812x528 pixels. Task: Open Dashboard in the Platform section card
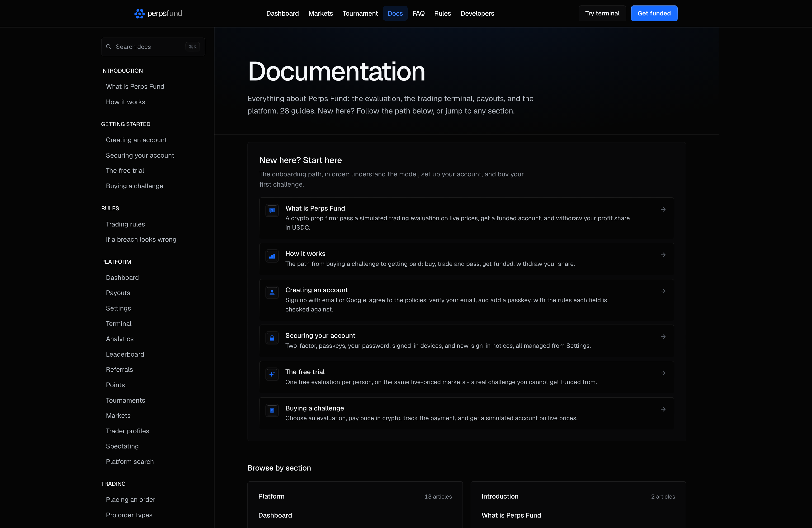[275, 515]
